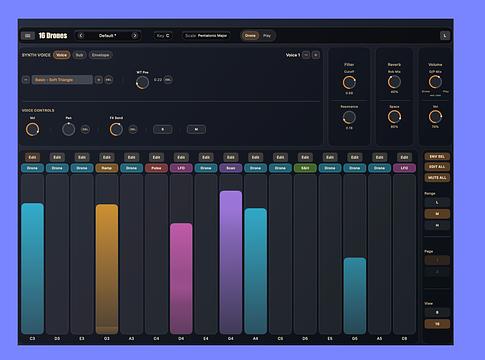Click Edit above the G3 column

tap(107, 157)
